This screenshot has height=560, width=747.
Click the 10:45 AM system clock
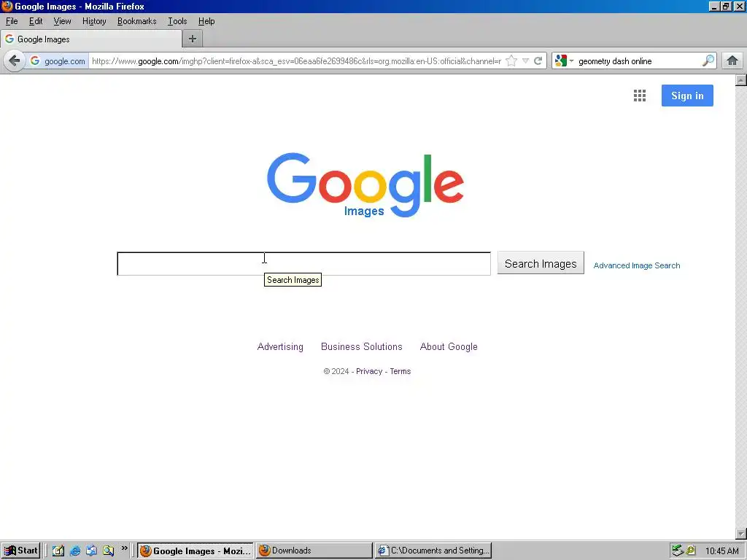point(721,551)
